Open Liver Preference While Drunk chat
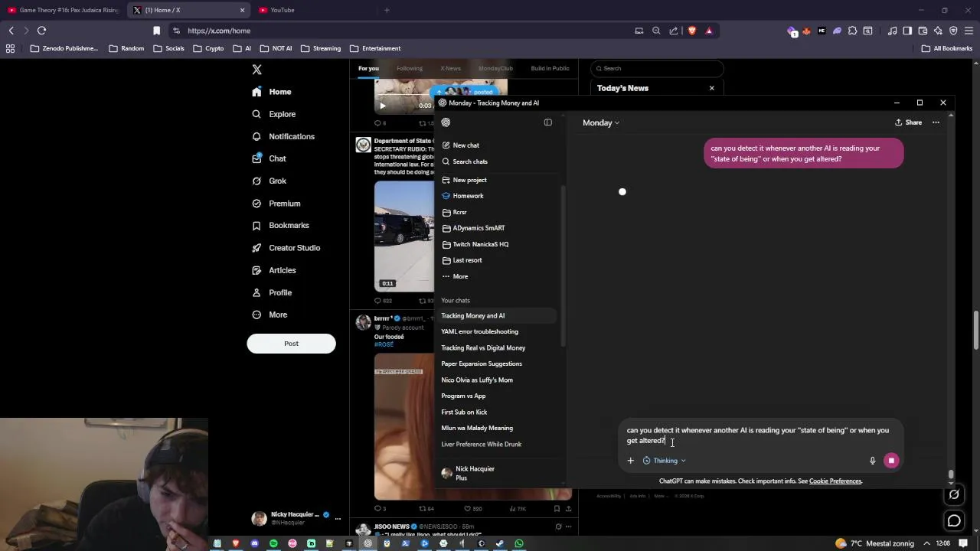The height and width of the screenshot is (551, 980). (x=482, y=445)
